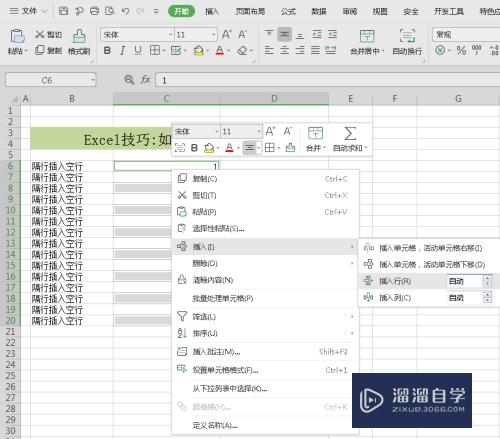The image size is (500, 439).
Task: Choose 插入批注(M) in context menu
Action: (x=265, y=352)
